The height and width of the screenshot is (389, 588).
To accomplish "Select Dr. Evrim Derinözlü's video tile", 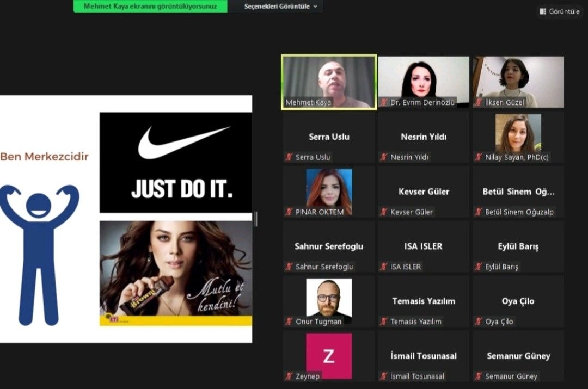I will [424, 82].
